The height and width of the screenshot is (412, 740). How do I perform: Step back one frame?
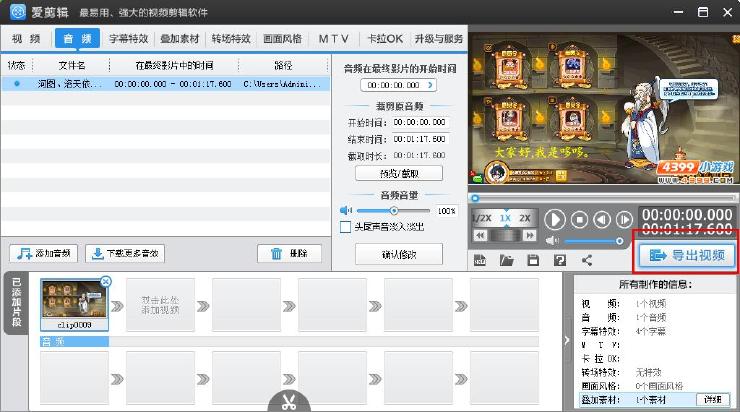click(x=602, y=219)
